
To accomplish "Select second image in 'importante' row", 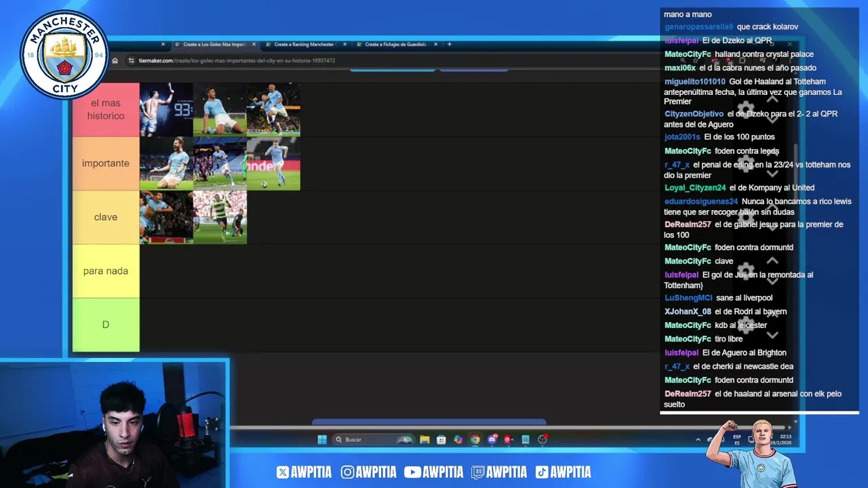I will (220, 163).
